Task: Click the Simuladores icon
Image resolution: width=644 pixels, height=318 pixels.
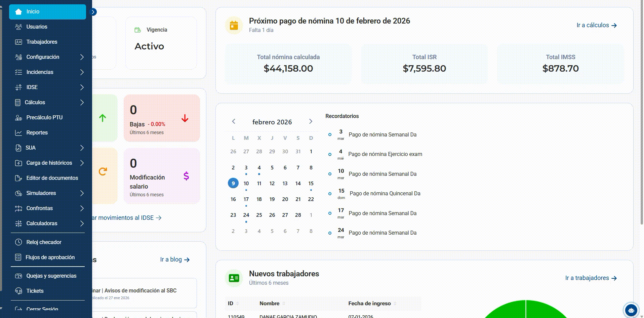Action: tap(18, 193)
